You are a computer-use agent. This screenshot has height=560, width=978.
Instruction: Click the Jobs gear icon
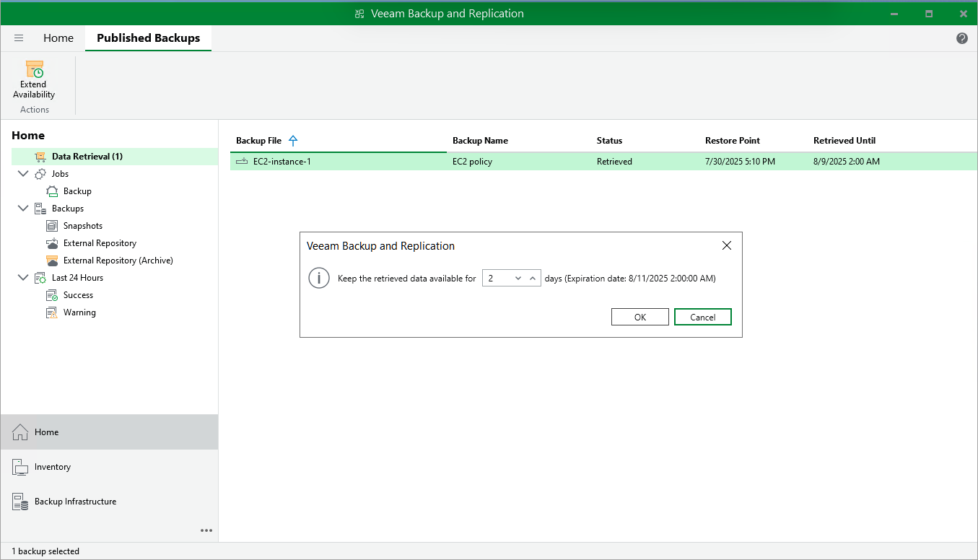[x=40, y=174]
